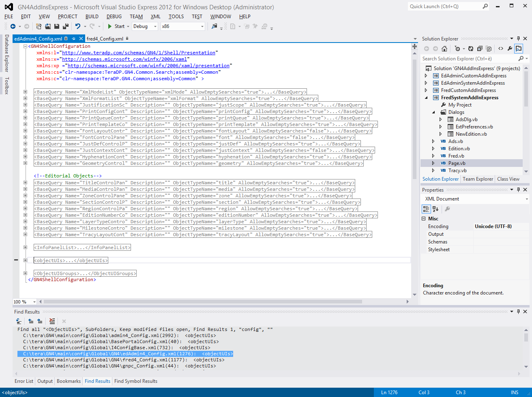532x397 pixels.
Task: Click the Solution Explorer search magnifier icon
Action: click(521, 59)
